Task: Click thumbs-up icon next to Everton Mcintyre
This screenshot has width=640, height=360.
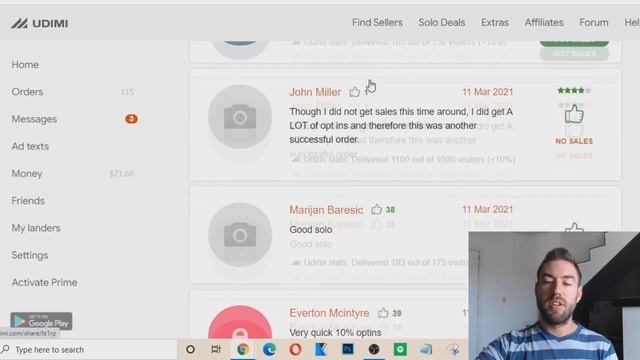Action: [x=383, y=313]
